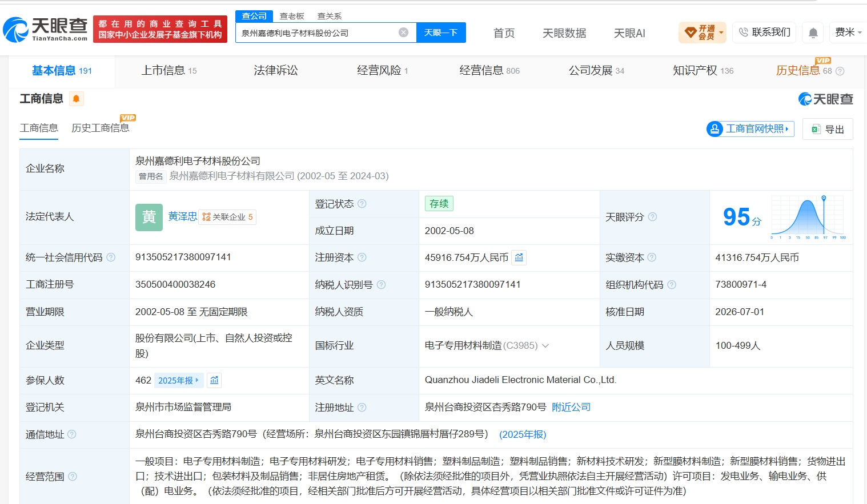Viewport: 867px width, 504px height.
Task: Click the 天眼一下 search button
Action: pyautogui.click(x=441, y=33)
